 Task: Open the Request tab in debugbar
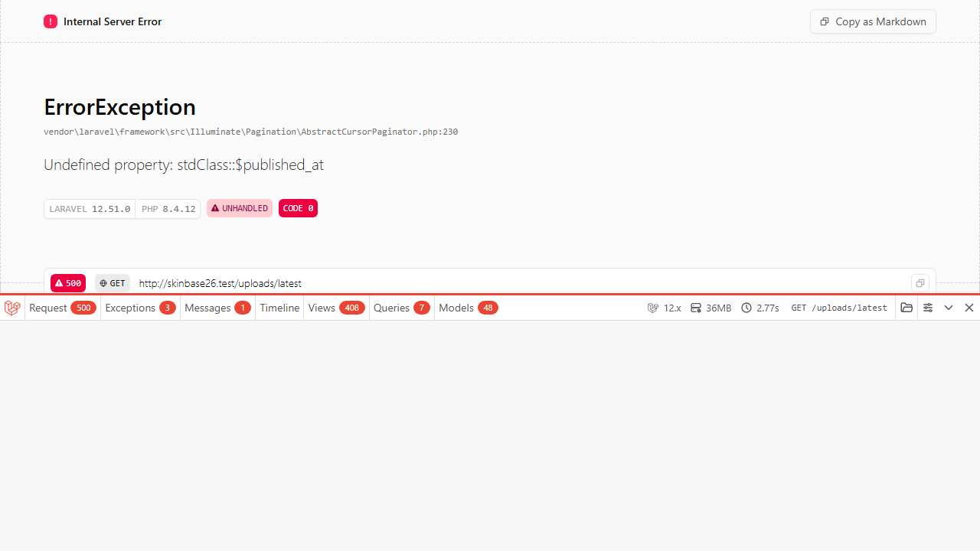62,308
